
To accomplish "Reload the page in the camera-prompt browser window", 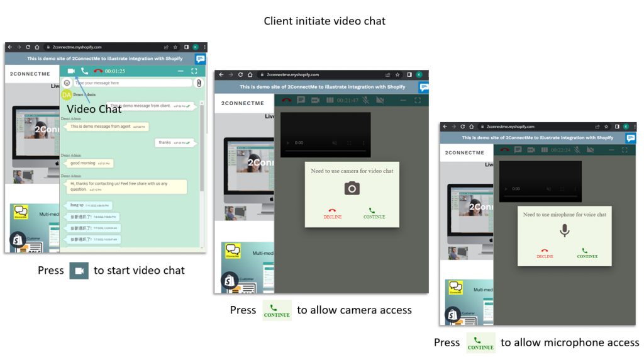I will tap(241, 74).
